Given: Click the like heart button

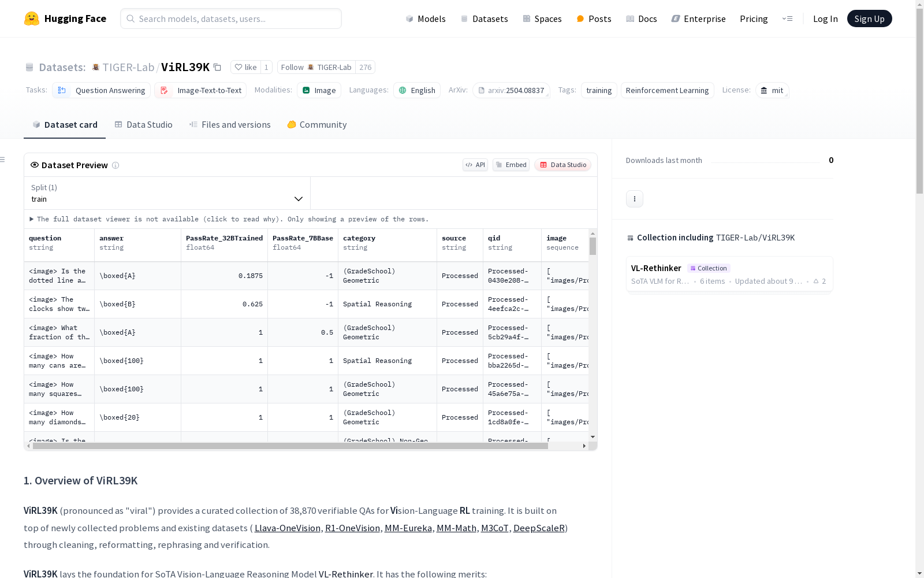Looking at the screenshot, I should pyautogui.click(x=245, y=67).
